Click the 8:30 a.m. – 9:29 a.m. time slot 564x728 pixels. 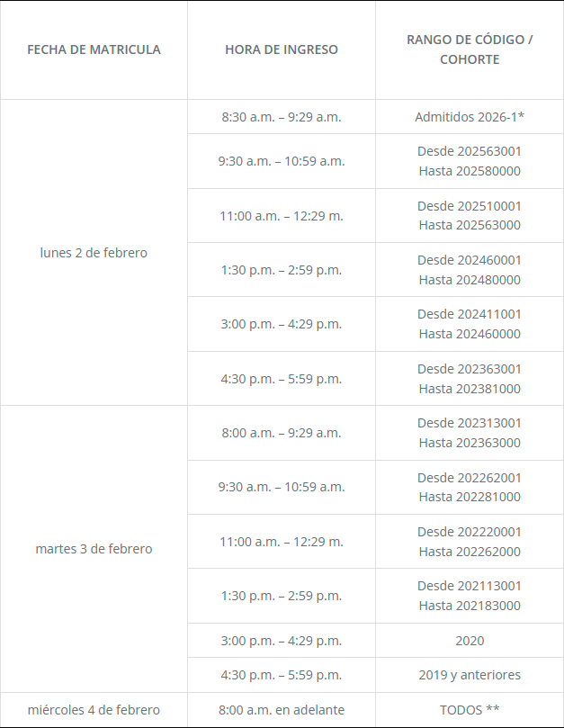[282, 117]
